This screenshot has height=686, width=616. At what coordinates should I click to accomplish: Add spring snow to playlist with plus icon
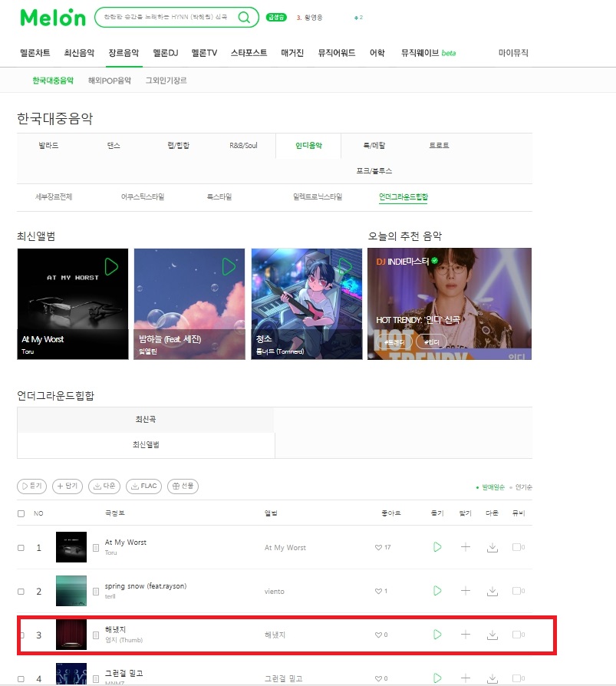(466, 591)
